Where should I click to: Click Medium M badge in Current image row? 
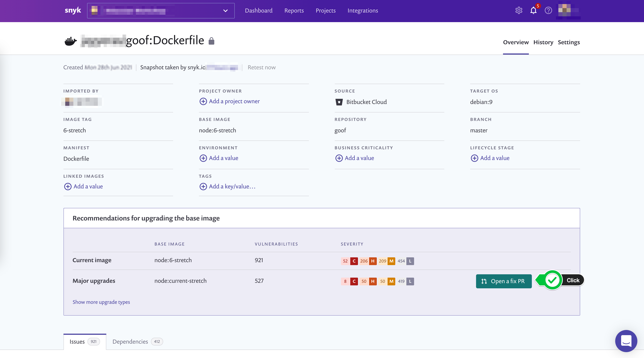(x=391, y=261)
